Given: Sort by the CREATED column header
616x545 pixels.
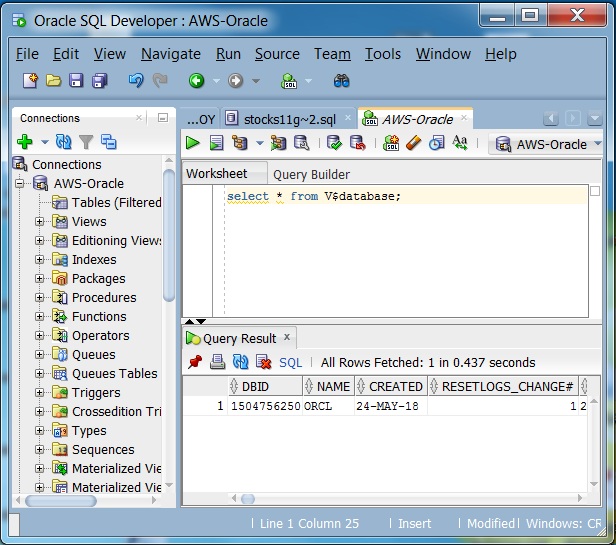Looking at the screenshot, I should pyautogui.click(x=391, y=387).
